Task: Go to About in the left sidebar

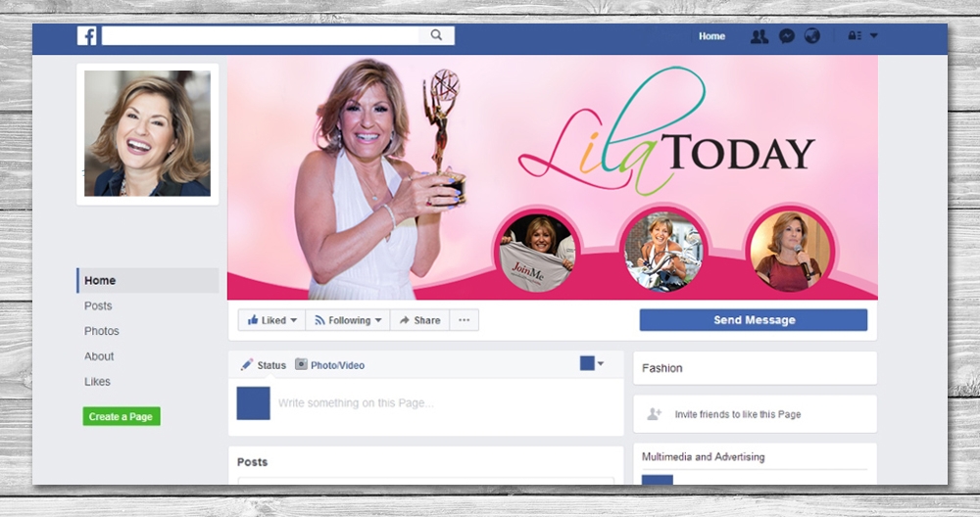Action: coord(99,356)
